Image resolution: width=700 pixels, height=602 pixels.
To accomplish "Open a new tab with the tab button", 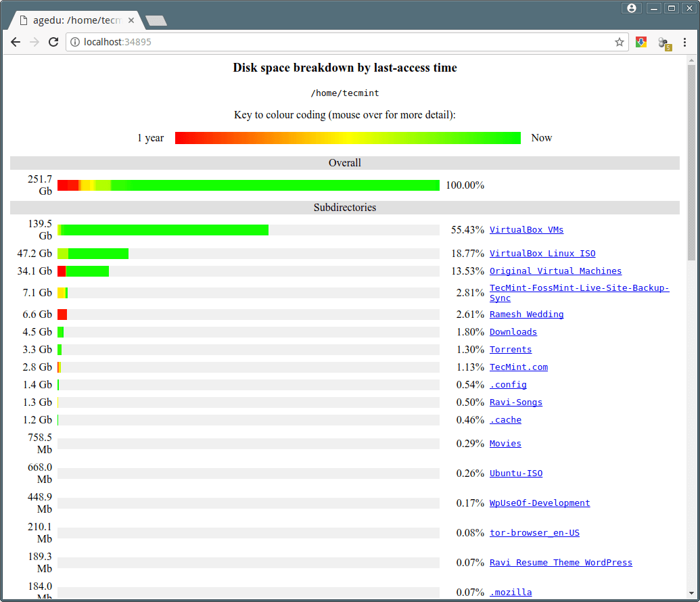I will (156, 21).
